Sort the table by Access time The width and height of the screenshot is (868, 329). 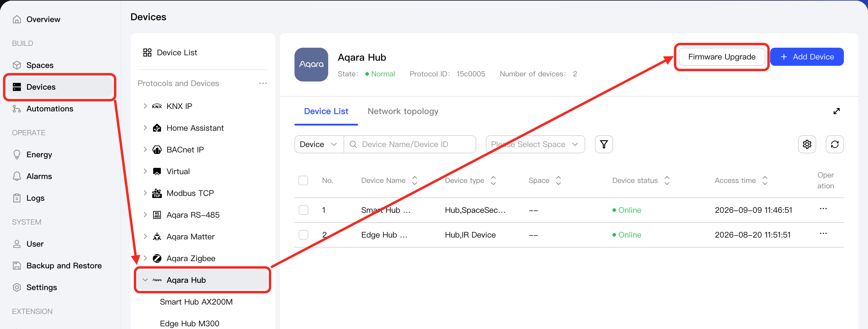point(765,180)
